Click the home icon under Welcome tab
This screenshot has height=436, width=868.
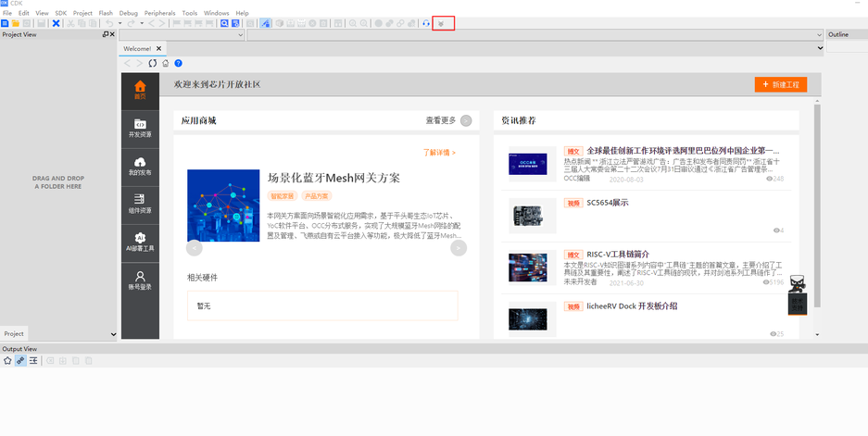(x=166, y=63)
